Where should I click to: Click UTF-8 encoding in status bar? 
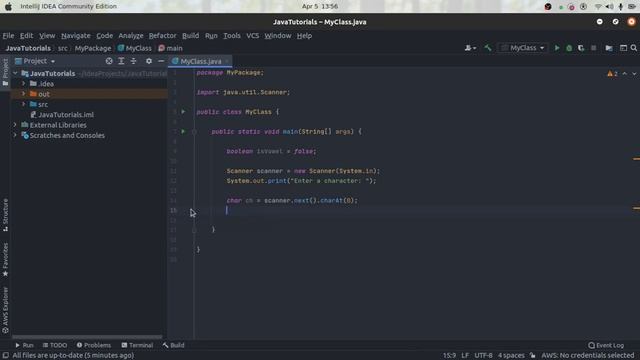pyautogui.click(x=483, y=356)
